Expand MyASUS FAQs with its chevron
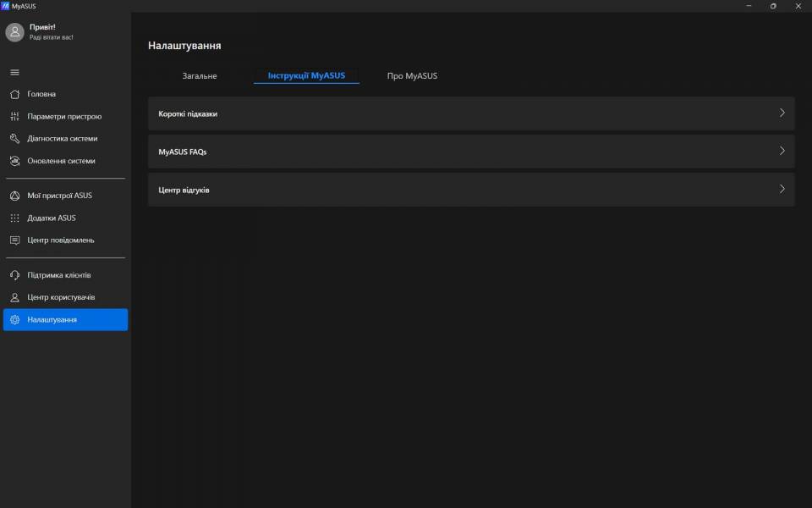 [x=782, y=151]
